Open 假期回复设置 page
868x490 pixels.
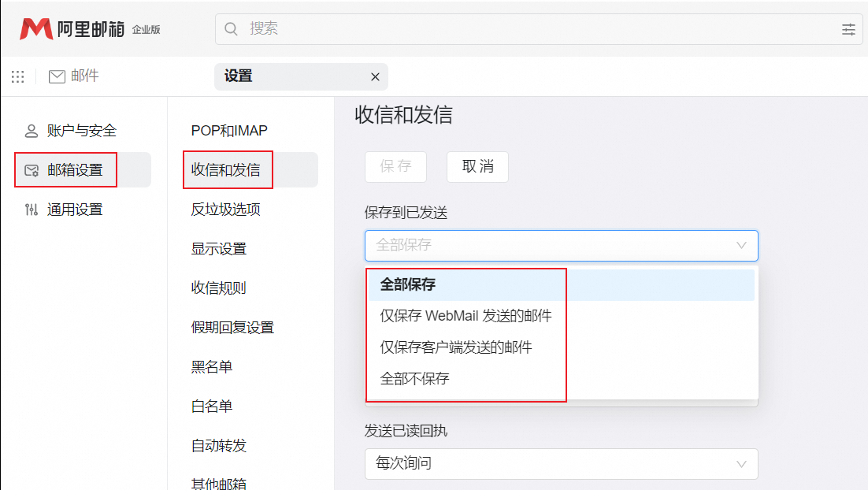tap(232, 328)
